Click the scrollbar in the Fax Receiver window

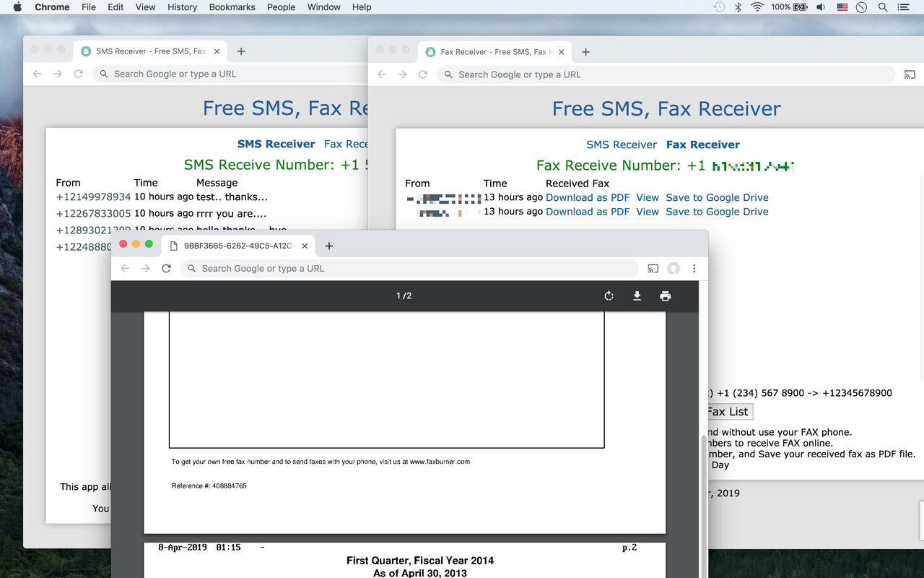click(702, 441)
